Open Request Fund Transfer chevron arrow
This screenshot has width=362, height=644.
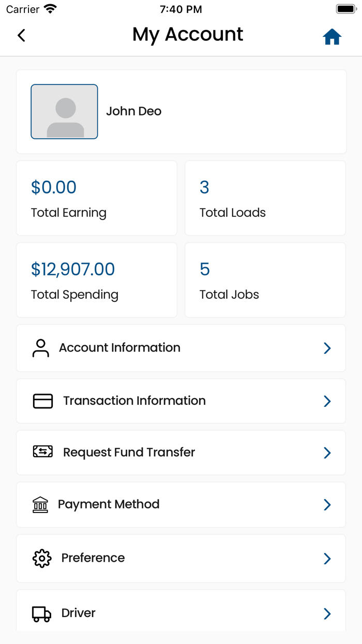327,453
